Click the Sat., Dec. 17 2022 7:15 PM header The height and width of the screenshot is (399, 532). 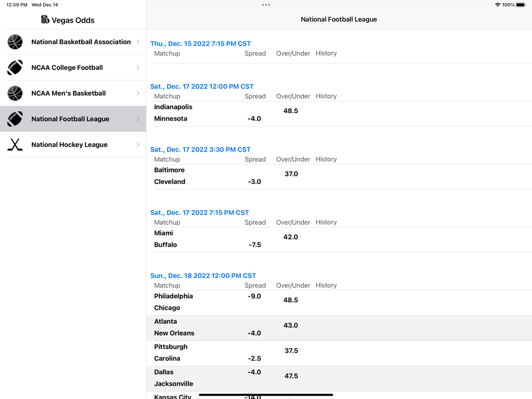199,212
